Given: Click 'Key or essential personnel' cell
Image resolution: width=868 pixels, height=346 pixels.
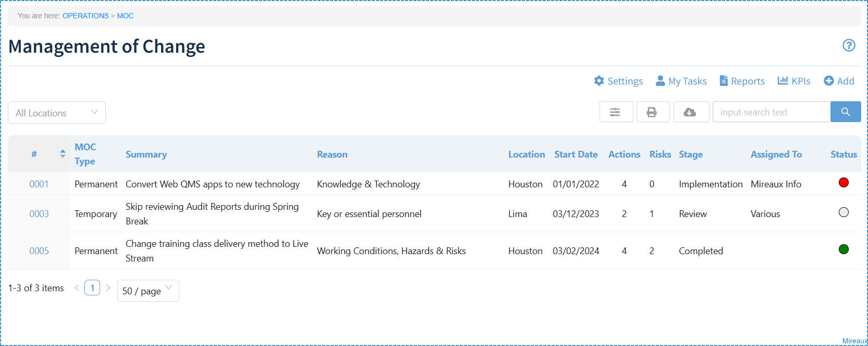Looking at the screenshot, I should (369, 214).
